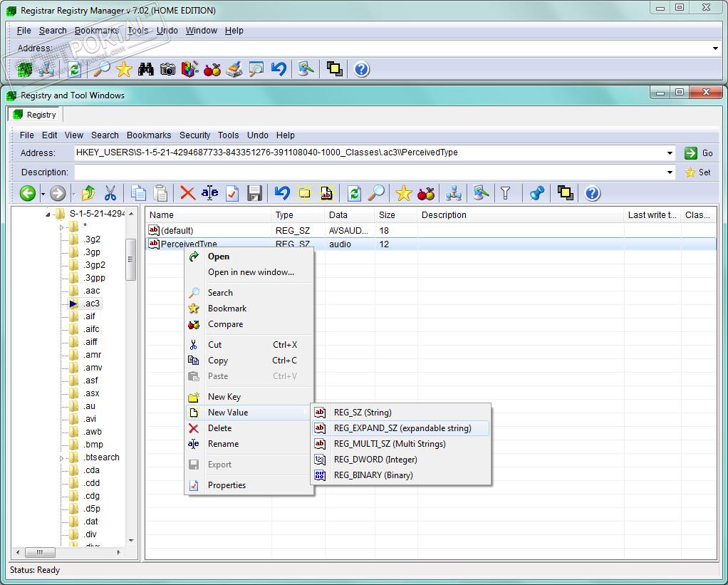Switch to the Registry tab
The width and height of the screenshot is (728, 585).
pos(36,115)
